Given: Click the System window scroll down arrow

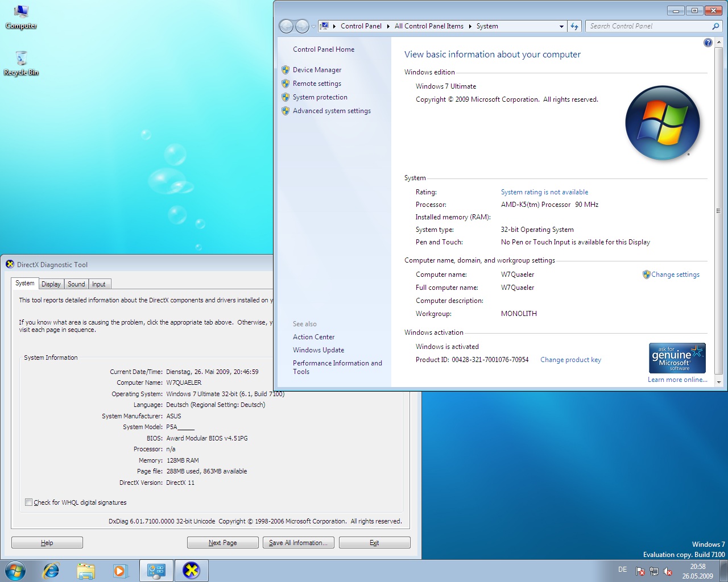Looking at the screenshot, I should [718, 382].
